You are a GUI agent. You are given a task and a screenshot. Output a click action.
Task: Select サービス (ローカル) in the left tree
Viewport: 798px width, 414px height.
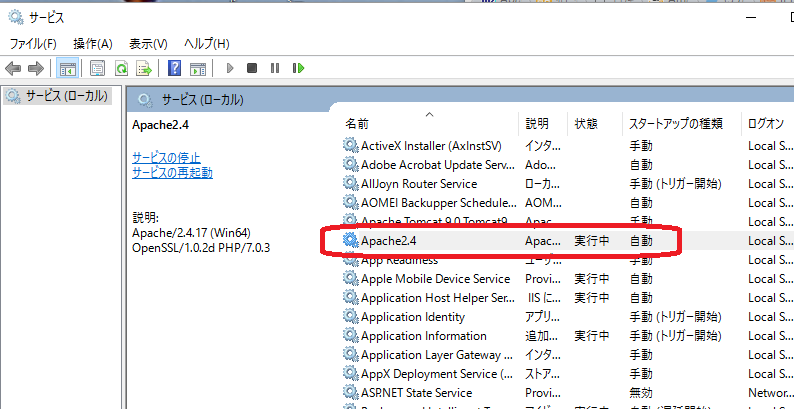(67, 95)
